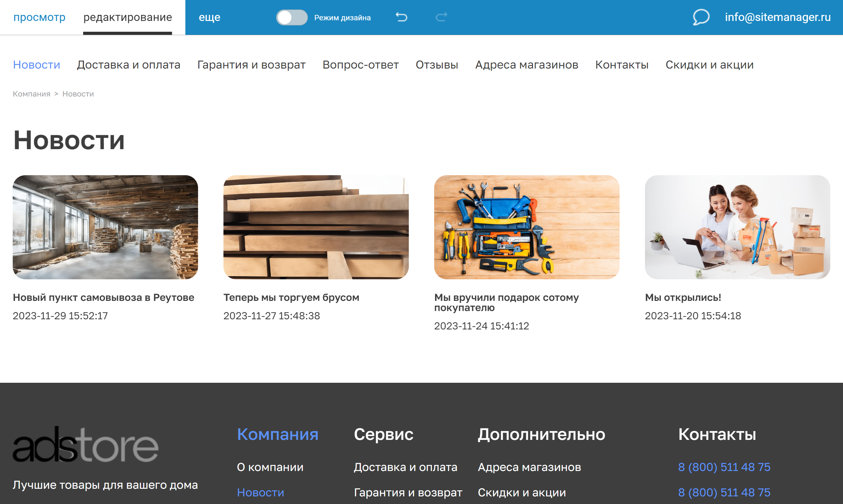
Task: Navigate to Компания via breadcrumb
Action: click(x=31, y=94)
